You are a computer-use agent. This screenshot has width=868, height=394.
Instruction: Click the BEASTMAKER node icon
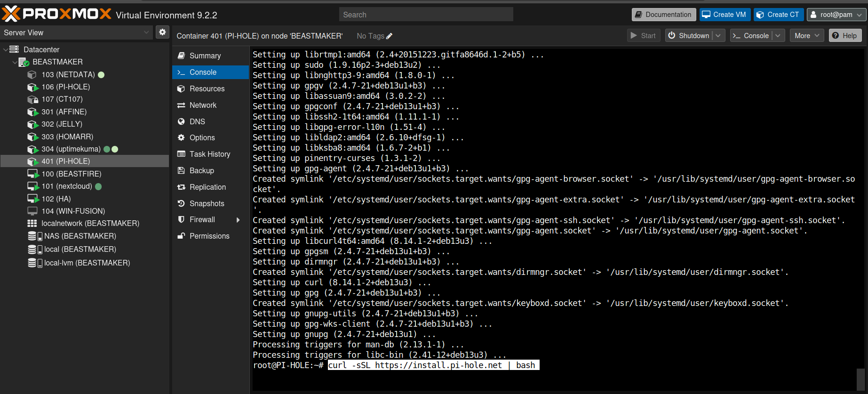click(x=24, y=62)
